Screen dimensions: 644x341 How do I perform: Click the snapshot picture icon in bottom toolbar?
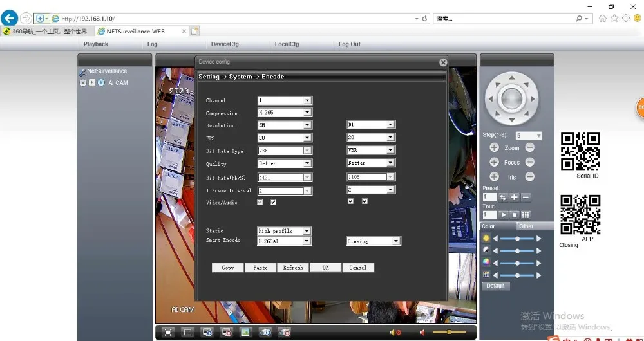pyautogui.click(x=245, y=332)
